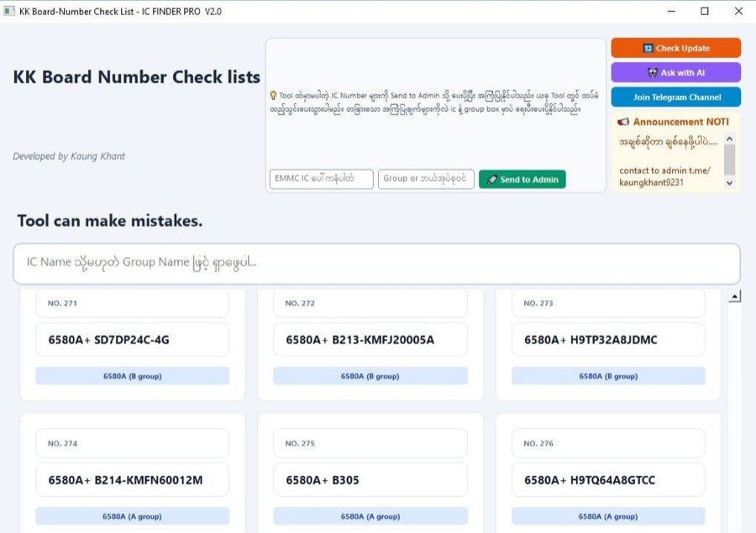Image resolution: width=756 pixels, height=533 pixels.
Task: Select the 6580A+ B213-KMFJ20005A entry
Action: 370,340
